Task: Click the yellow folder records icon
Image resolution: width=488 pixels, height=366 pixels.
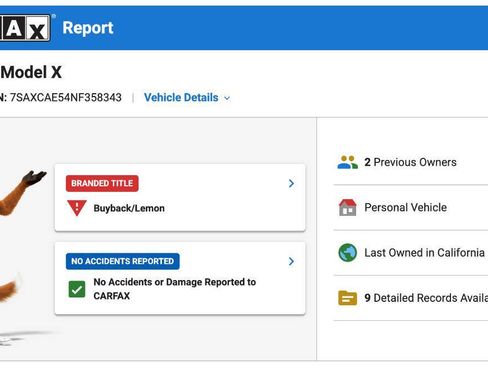Action: click(x=348, y=298)
